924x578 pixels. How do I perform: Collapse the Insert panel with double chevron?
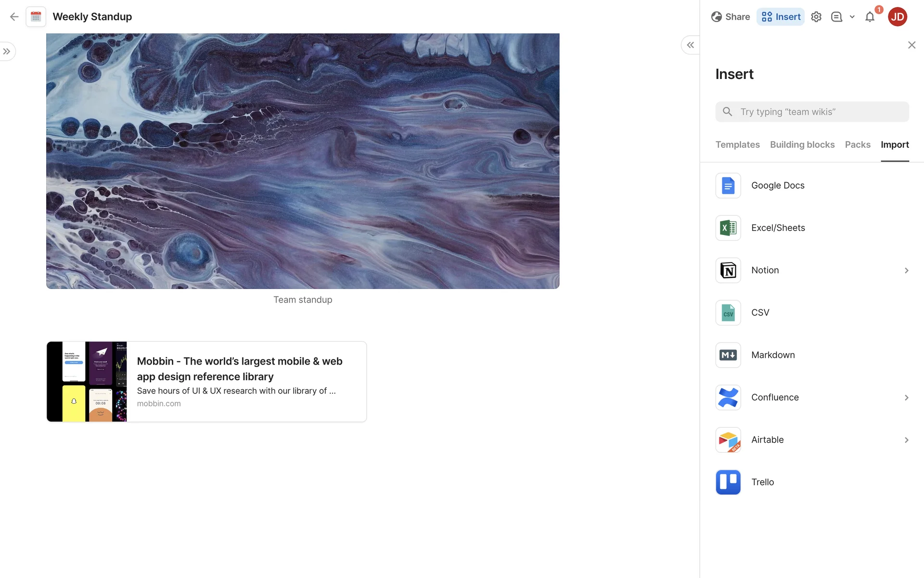tap(690, 45)
